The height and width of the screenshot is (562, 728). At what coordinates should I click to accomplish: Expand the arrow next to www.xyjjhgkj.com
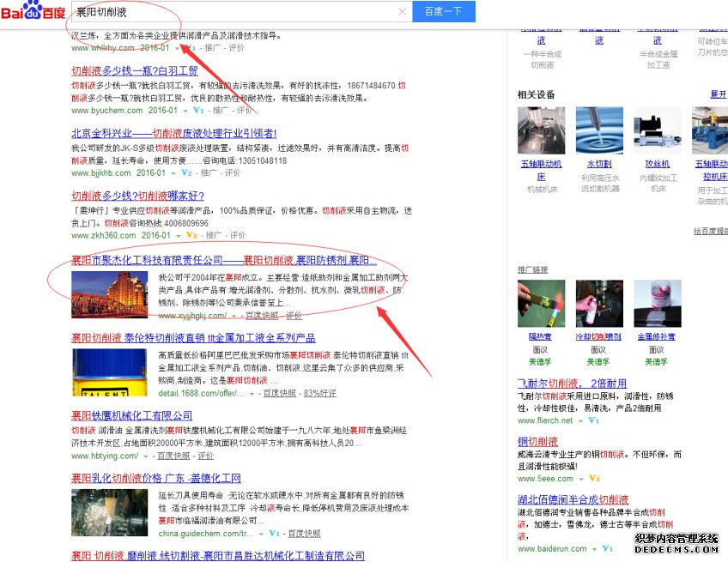coord(234,317)
